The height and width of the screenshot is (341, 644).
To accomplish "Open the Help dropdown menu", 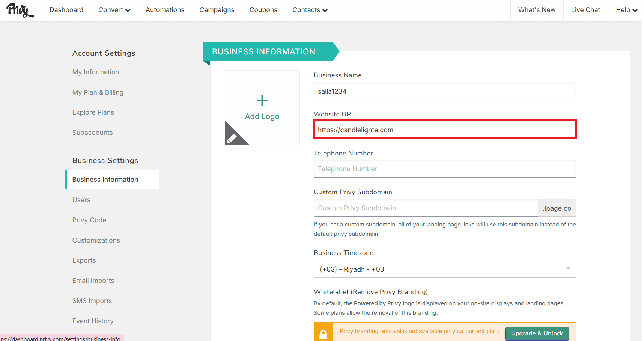I will 626,10.
